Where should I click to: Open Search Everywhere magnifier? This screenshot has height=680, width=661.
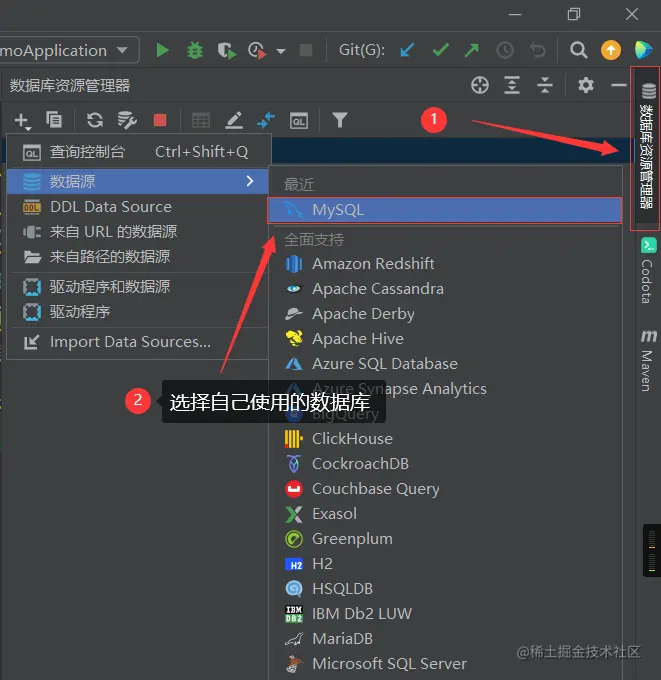click(x=579, y=50)
